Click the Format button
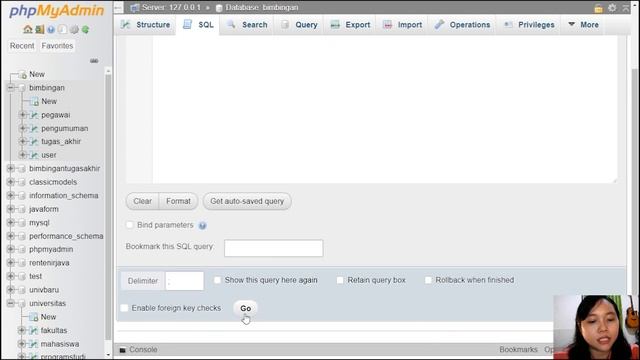The width and height of the screenshot is (640, 360). (178, 201)
